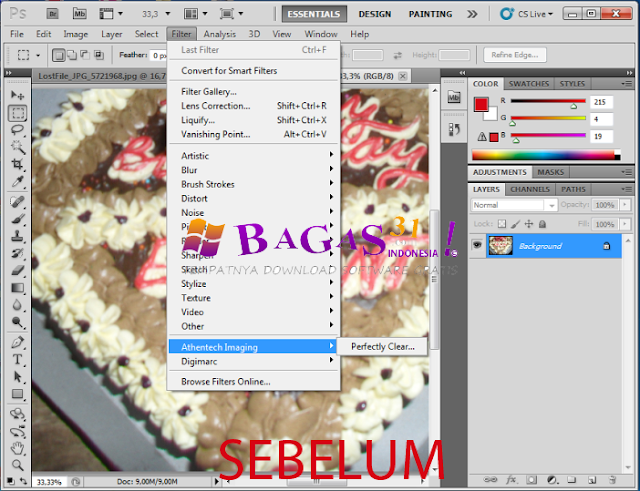Toggle Lock image pixels
This screenshot has width=640, height=491.
coord(516,224)
